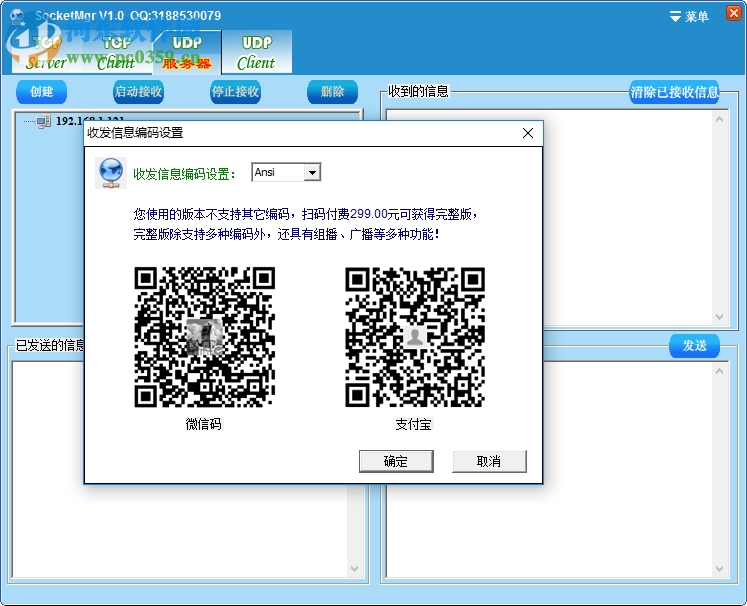747x606 pixels.
Task: Close the SocketMgr main window
Action: pyautogui.click(x=733, y=13)
